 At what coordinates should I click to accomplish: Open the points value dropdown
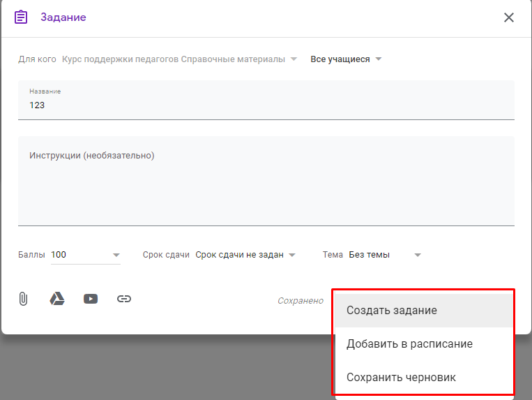pos(116,255)
